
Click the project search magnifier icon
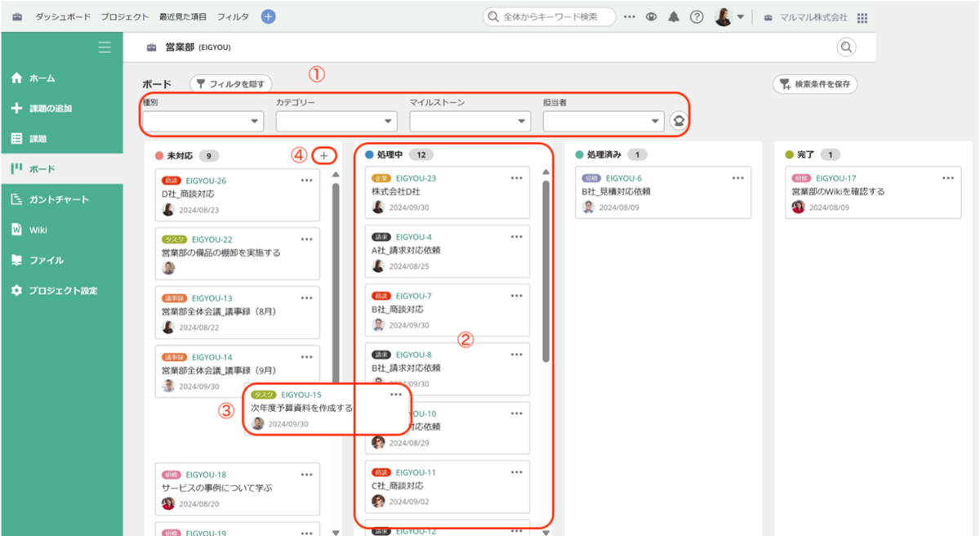846,47
